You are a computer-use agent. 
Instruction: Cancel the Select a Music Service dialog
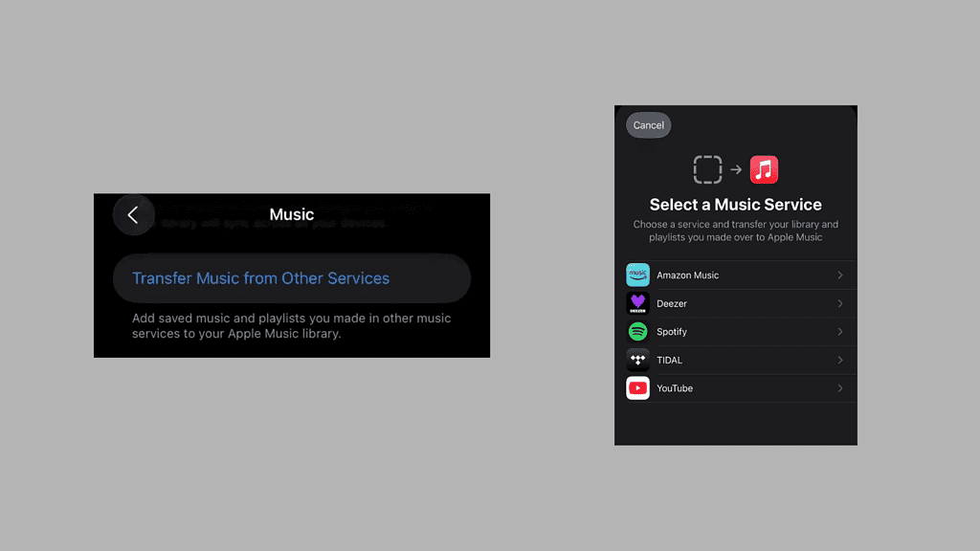pyautogui.click(x=648, y=125)
